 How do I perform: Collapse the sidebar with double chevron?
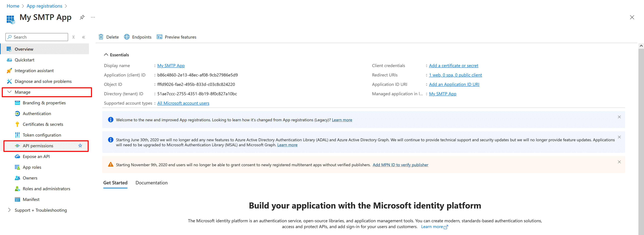84,37
